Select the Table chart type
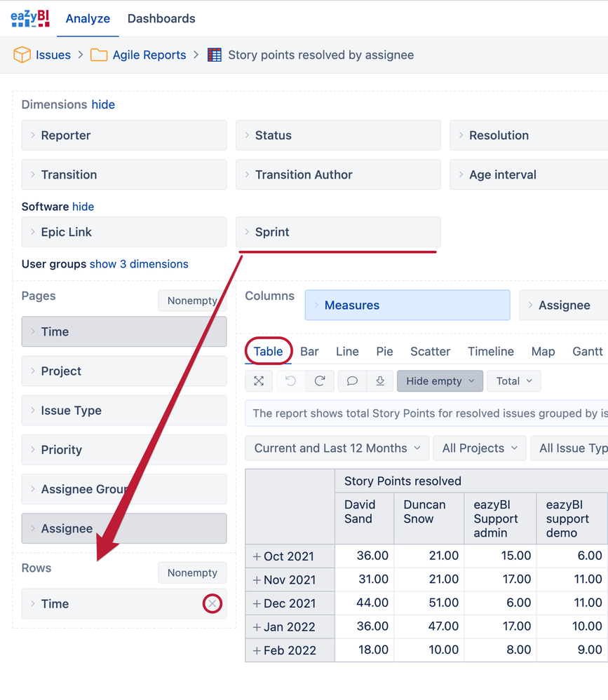Image resolution: width=608 pixels, height=700 pixels. point(268,351)
